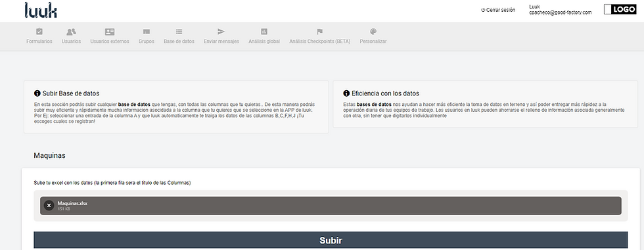Click the info icon beside Eficiencia con los datos
This screenshot has width=644, height=250.
click(346, 93)
